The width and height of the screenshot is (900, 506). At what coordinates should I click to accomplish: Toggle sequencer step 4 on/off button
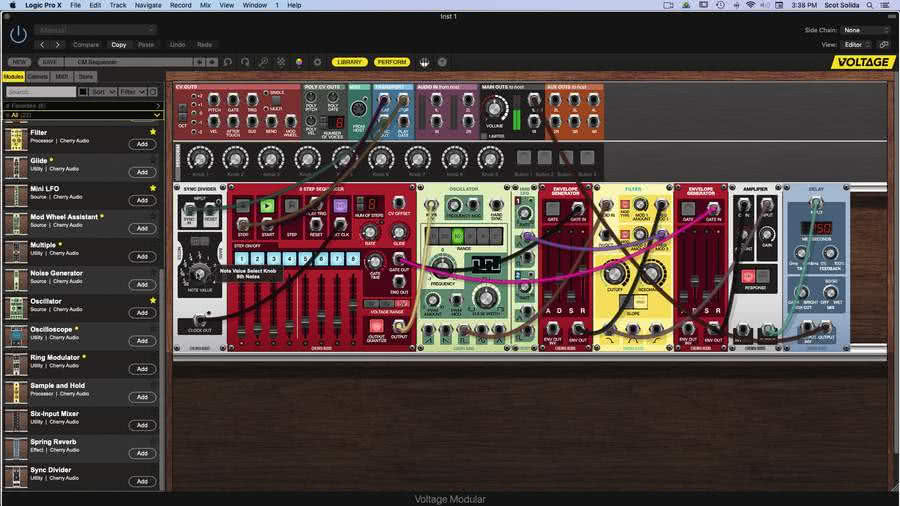pyautogui.click(x=289, y=259)
